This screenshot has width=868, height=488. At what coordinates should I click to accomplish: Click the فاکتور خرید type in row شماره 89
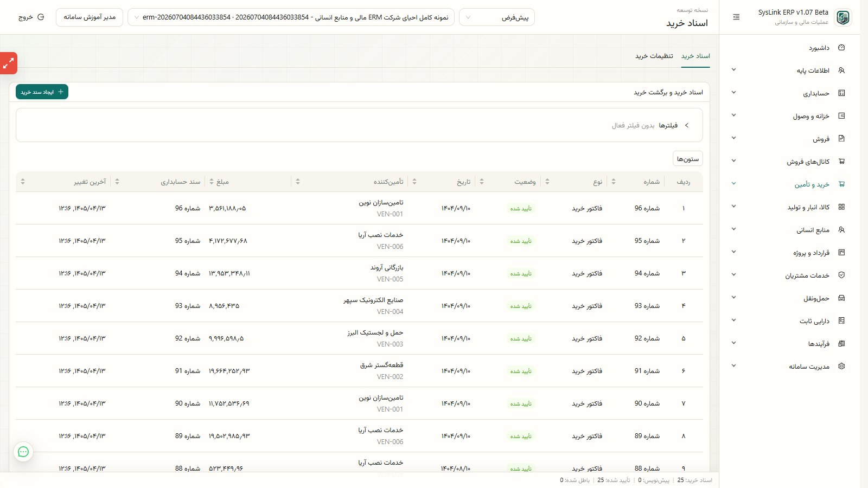tap(587, 436)
